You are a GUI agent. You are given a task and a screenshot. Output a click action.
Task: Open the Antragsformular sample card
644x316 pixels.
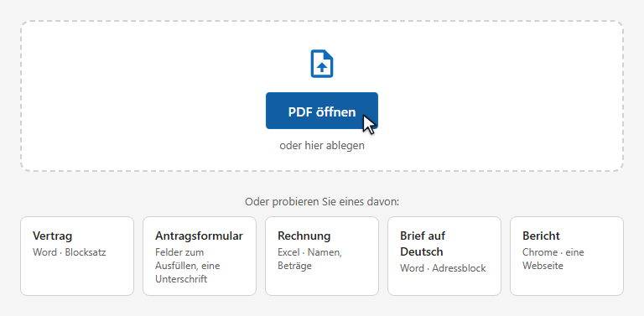(x=200, y=256)
